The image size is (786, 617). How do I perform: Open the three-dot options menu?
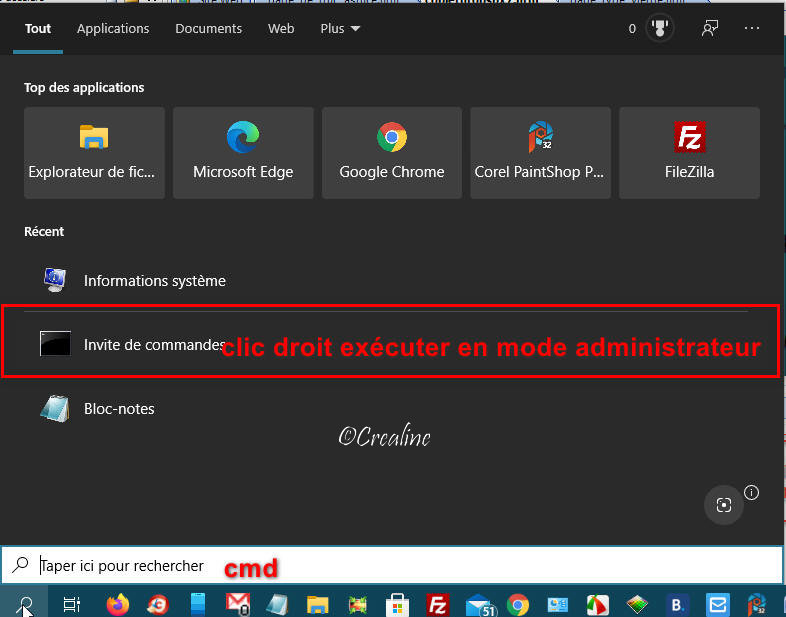751,29
